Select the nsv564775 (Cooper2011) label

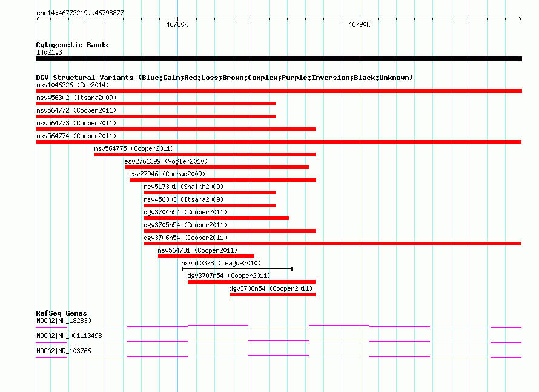coord(134,148)
